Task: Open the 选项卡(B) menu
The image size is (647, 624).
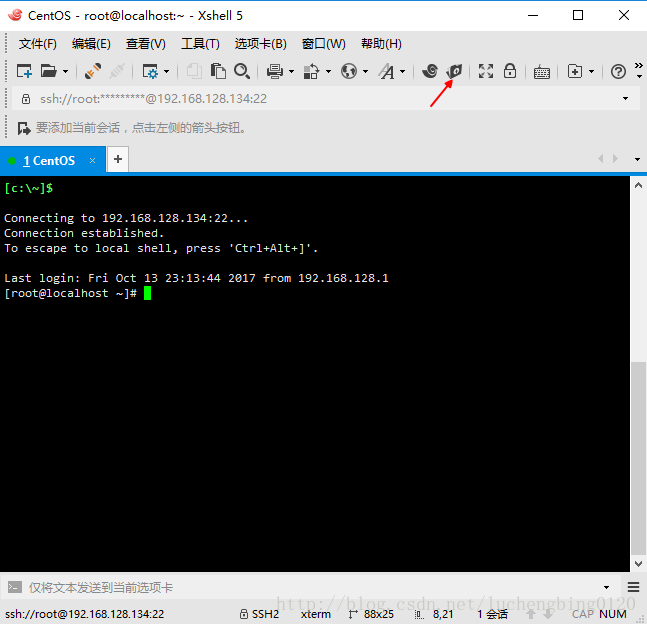Action: (x=260, y=44)
